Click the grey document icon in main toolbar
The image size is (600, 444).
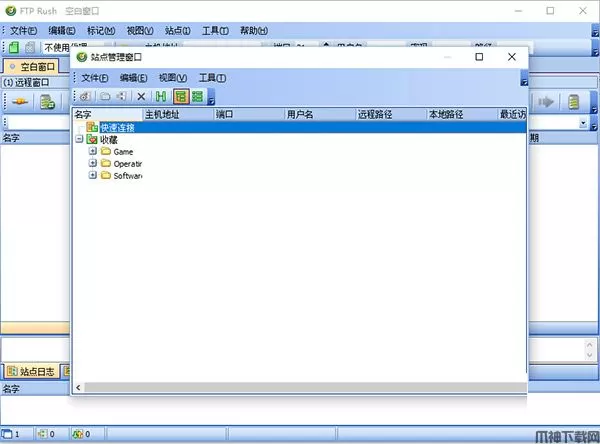[29, 47]
